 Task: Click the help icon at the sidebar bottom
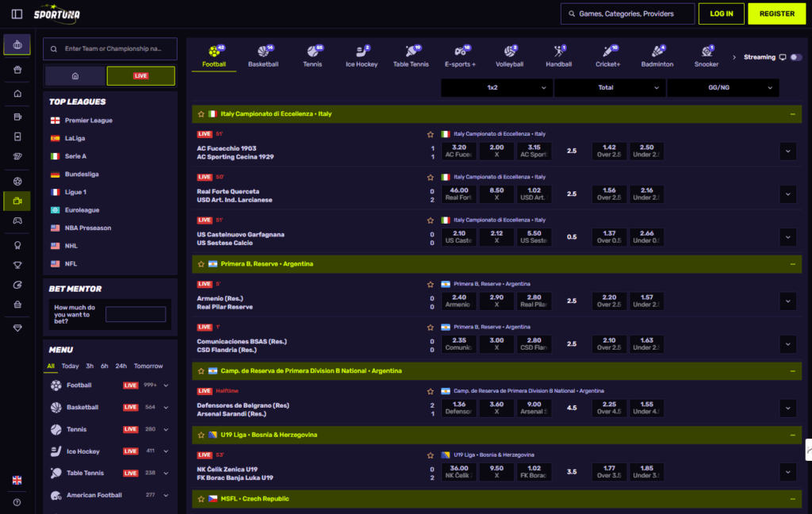pyautogui.click(x=17, y=502)
